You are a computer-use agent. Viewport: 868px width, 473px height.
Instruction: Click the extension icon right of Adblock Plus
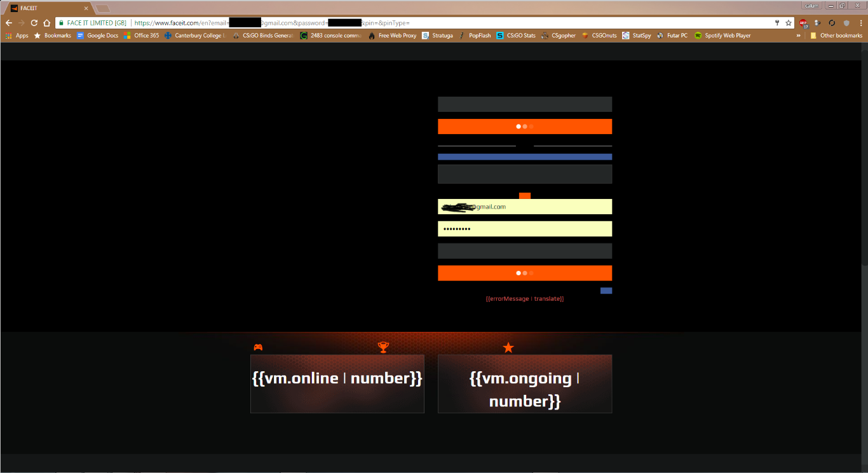coord(818,23)
